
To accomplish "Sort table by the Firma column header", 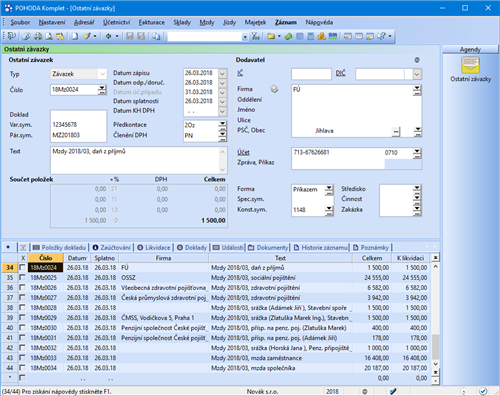I will (163, 258).
